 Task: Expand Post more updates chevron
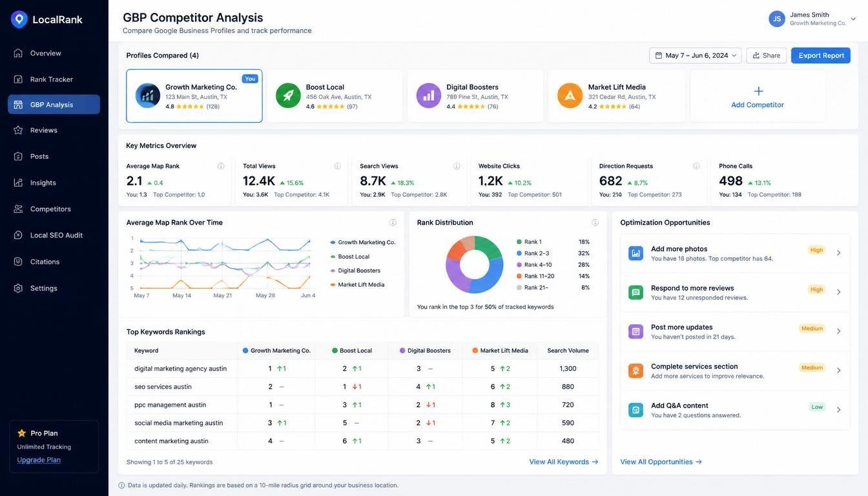tap(839, 331)
